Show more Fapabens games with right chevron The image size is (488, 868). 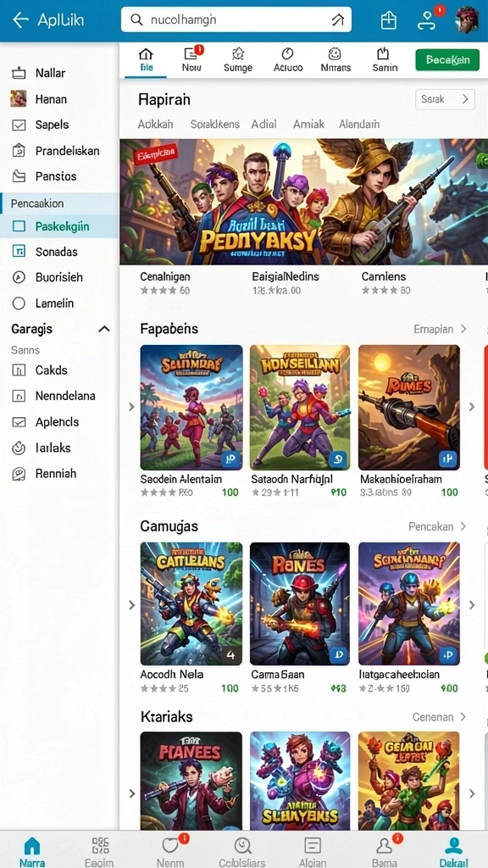[471, 407]
